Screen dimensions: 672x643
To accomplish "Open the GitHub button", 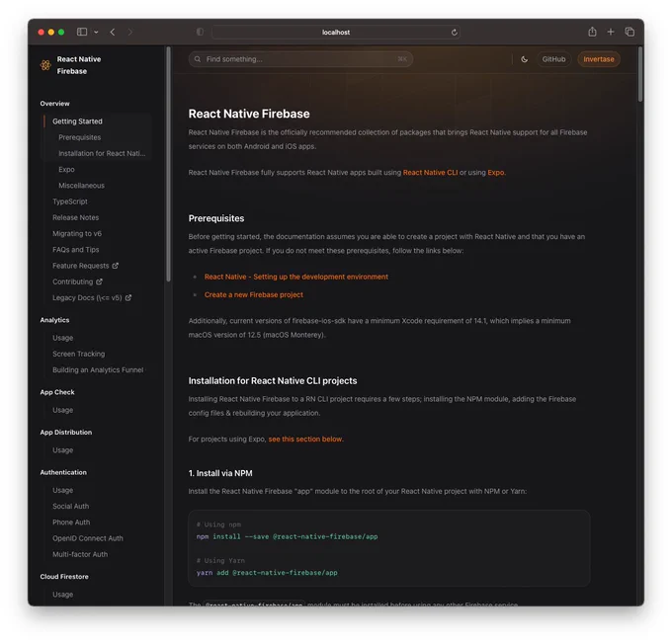I will pos(553,59).
